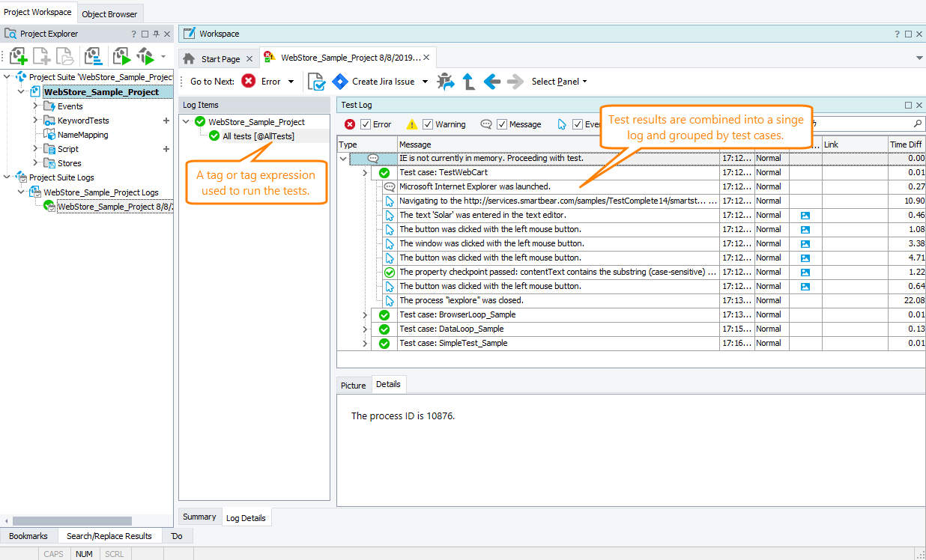Select the Add New Project icon
This screenshot has width=926, height=560.
pyautogui.click(x=17, y=56)
